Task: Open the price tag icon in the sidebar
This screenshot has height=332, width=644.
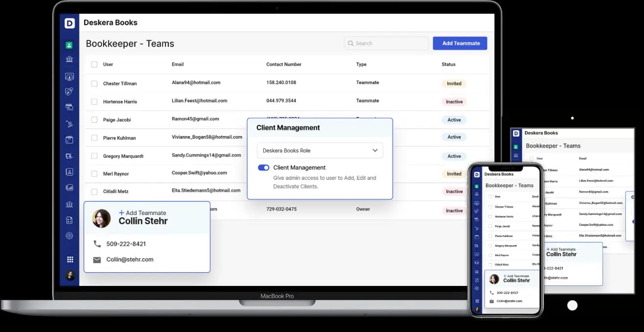Action: click(69, 92)
